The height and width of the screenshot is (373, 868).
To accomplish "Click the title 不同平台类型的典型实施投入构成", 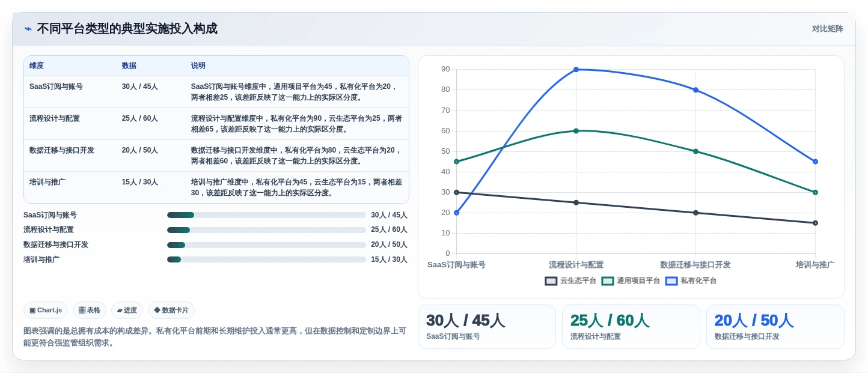I will (x=127, y=29).
